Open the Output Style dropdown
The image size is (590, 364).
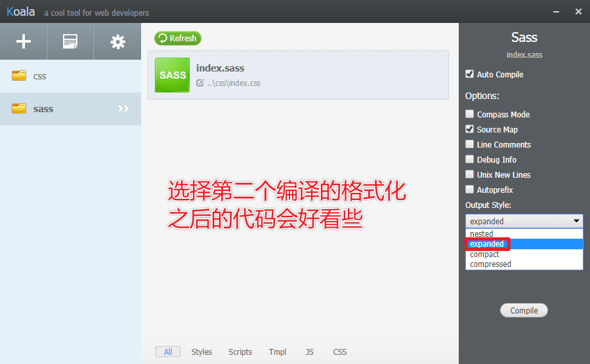click(524, 221)
